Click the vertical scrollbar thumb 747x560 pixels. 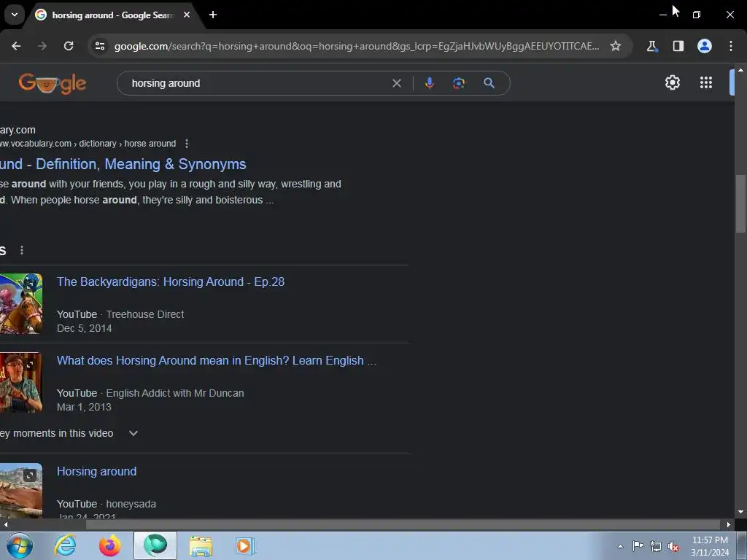coord(740,204)
